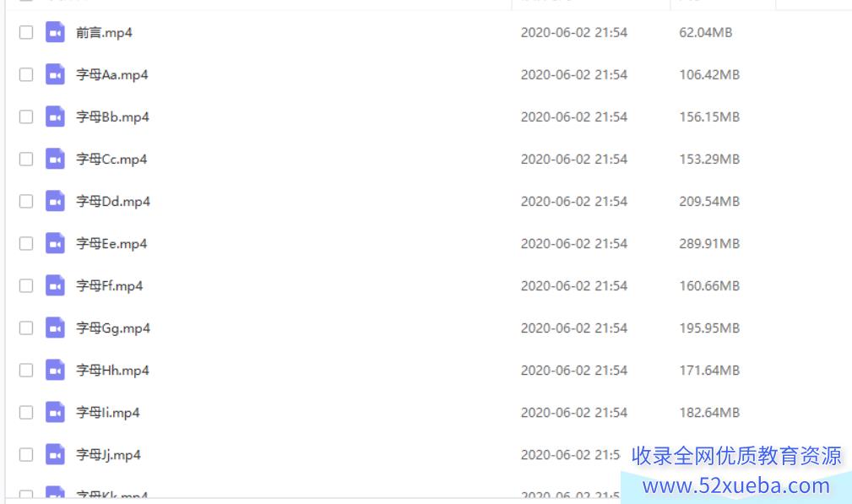Click the 字母Jj.mp4 file name
The height and width of the screenshot is (504, 852).
point(108,455)
